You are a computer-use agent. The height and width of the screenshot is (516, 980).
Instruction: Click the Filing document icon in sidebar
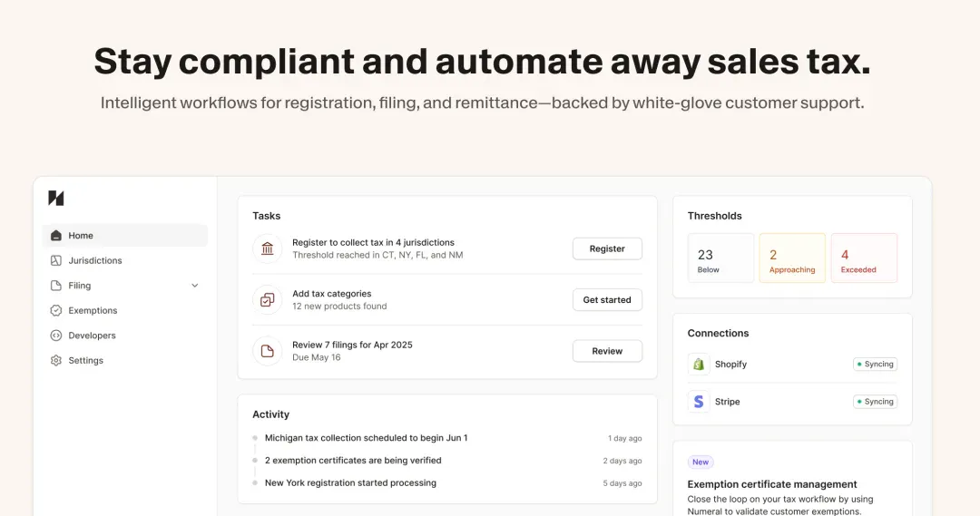[x=55, y=286]
